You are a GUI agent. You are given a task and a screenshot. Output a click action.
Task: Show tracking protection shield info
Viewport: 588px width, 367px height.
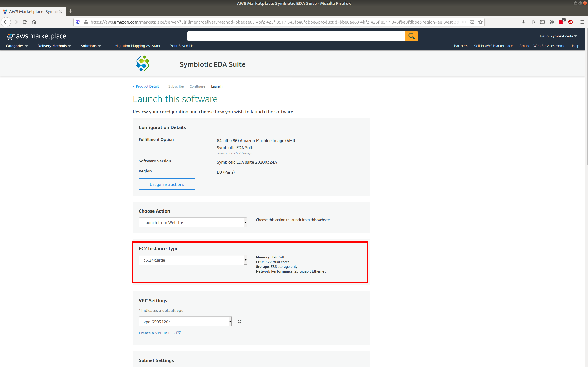pos(78,22)
